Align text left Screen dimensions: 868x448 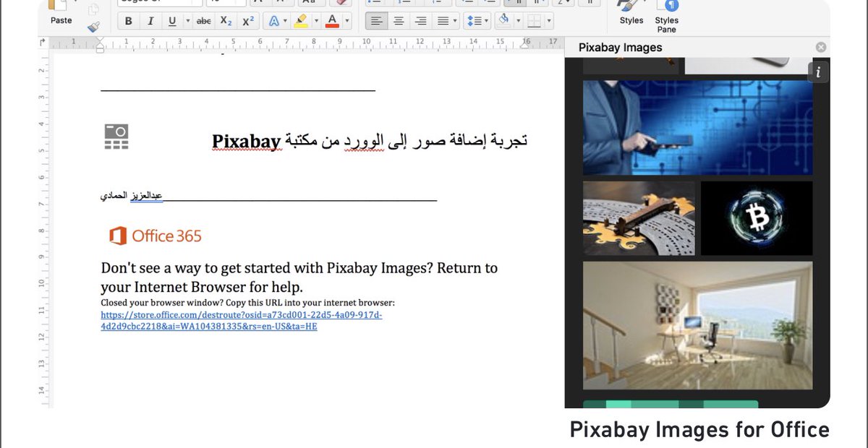(x=376, y=21)
